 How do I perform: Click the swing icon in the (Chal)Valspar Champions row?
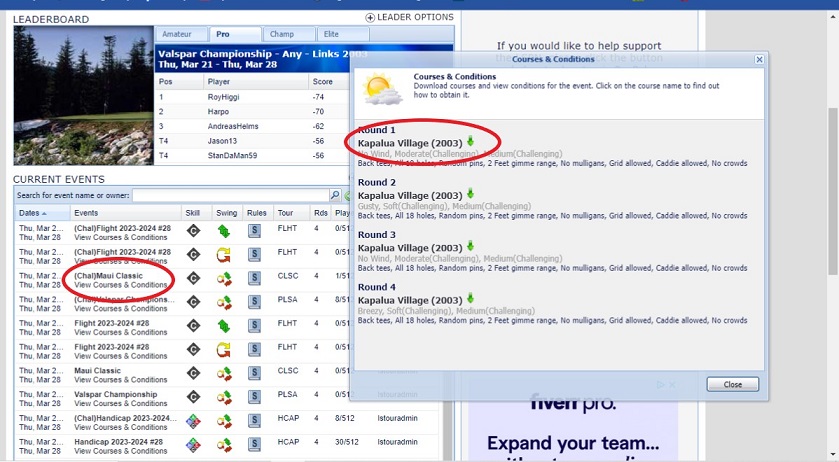[x=224, y=302]
